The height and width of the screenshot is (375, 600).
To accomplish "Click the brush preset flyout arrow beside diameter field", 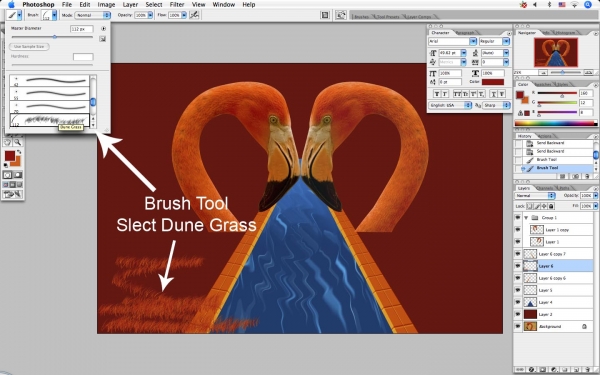I will coord(103,29).
